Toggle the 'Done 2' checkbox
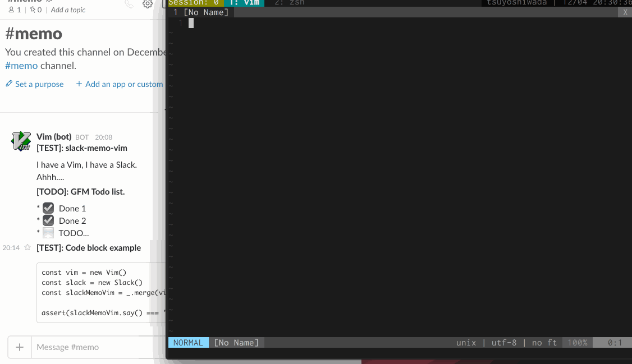Screen dimensions: 632x364 click(x=48, y=220)
